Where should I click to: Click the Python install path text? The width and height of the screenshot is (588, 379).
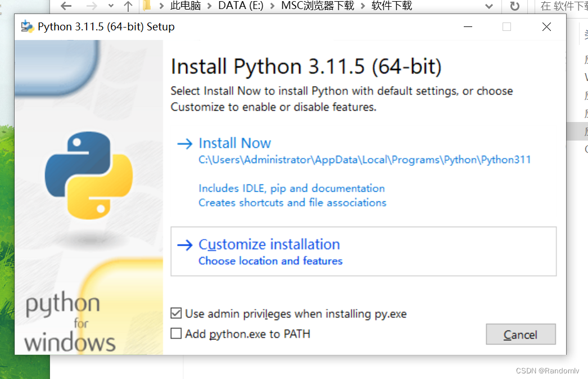pyautogui.click(x=364, y=160)
